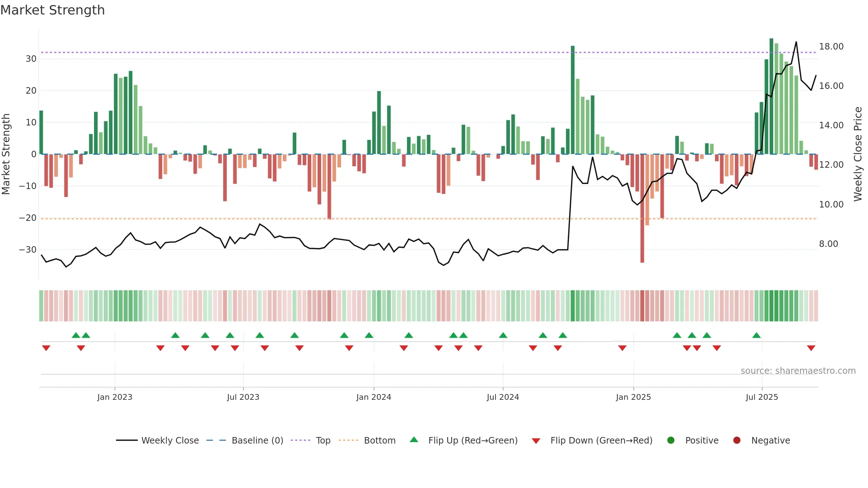The width and height of the screenshot is (868, 488).
Task: Click the black Weekly Close legend line
Action: coord(127,440)
